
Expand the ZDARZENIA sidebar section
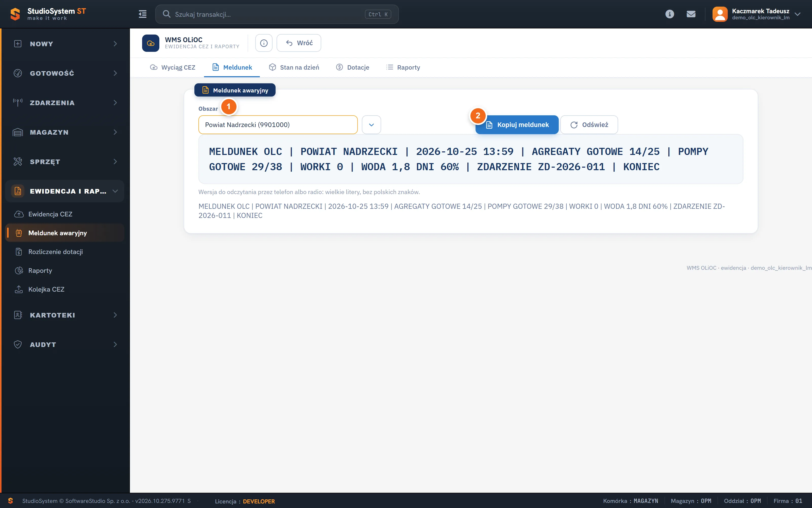65,103
